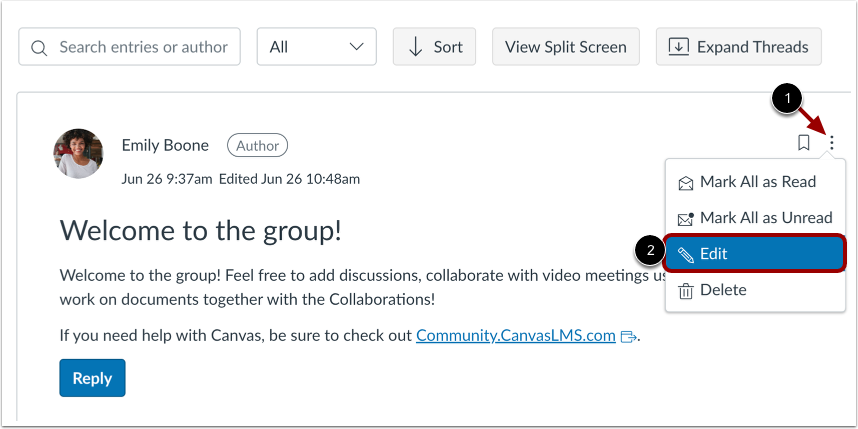Toggle the bookmark icon on the post
Viewport: 858px width, 429px height.
tap(804, 143)
